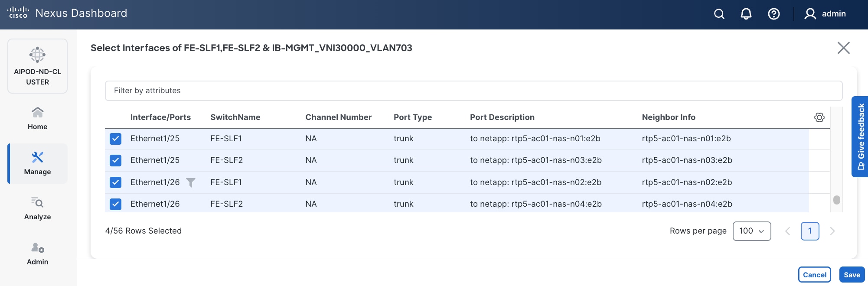Screen dimensions: 868x286
Task: Click the search magnifier icon in header
Action: pyautogui.click(x=719, y=14)
